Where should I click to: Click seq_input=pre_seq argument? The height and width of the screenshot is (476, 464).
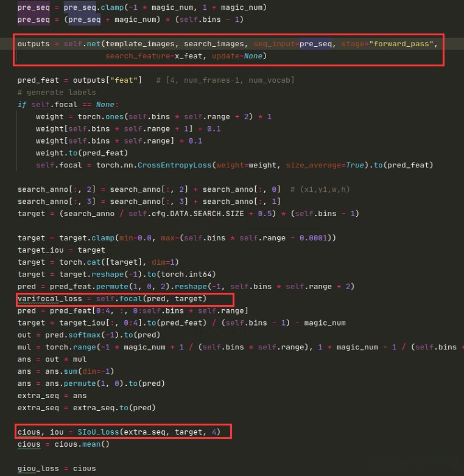click(293, 44)
